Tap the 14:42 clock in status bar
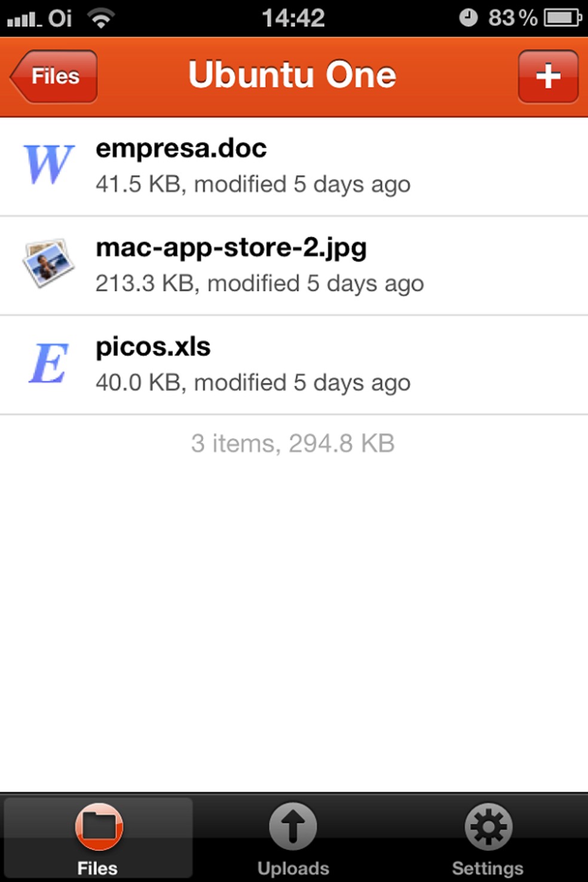The image size is (588, 882). pos(293,18)
